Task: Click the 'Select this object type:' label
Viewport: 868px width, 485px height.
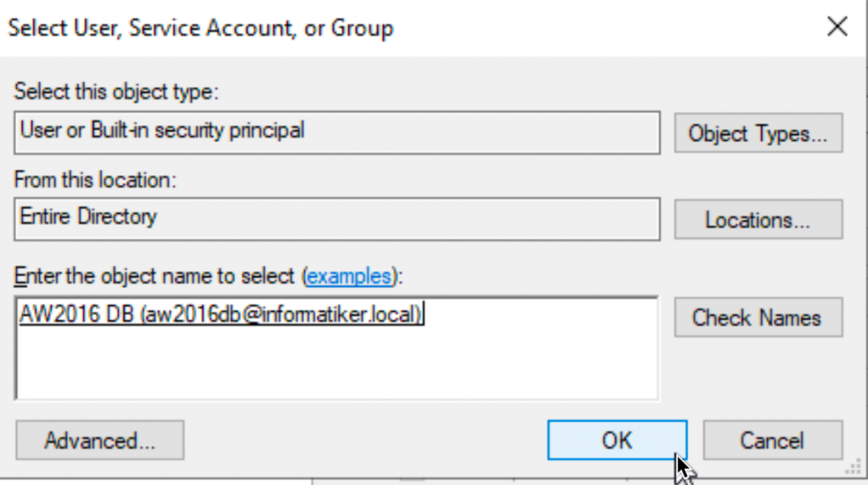Action: (116, 92)
